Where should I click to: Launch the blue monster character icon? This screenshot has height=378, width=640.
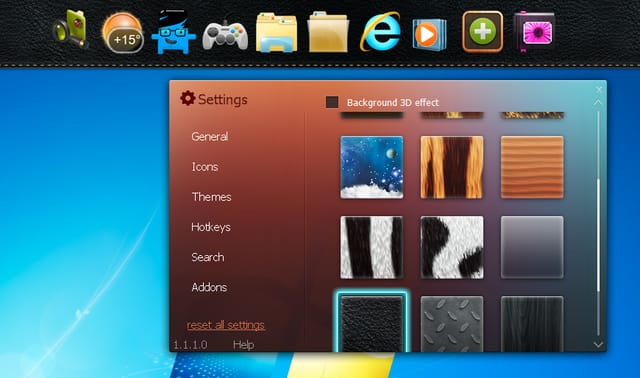point(173,32)
